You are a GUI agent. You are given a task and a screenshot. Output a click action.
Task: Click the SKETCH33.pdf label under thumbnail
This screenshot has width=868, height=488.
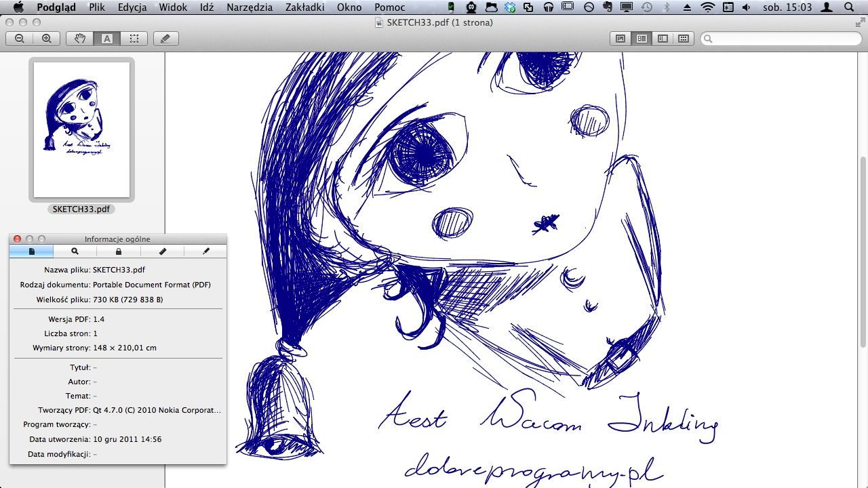click(x=81, y=209)
